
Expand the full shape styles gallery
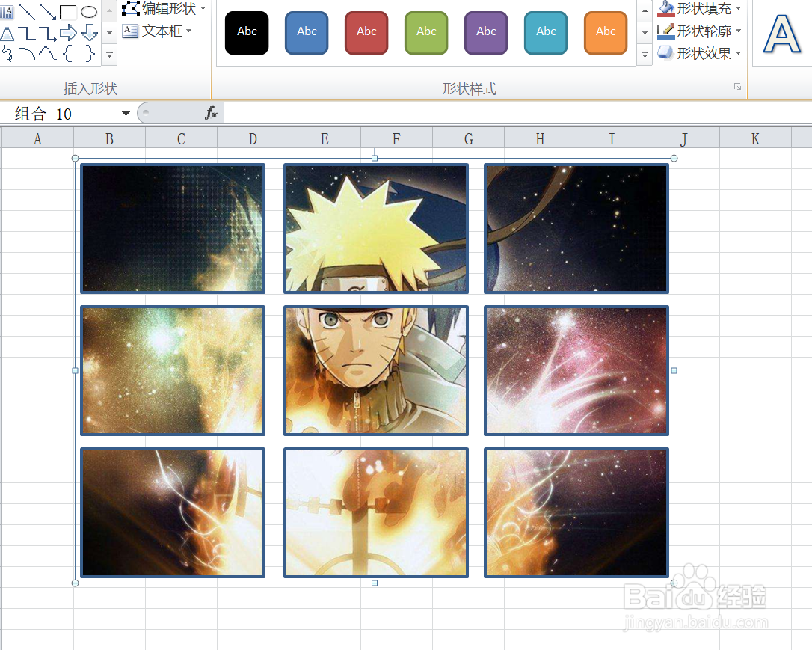point(645,55)
